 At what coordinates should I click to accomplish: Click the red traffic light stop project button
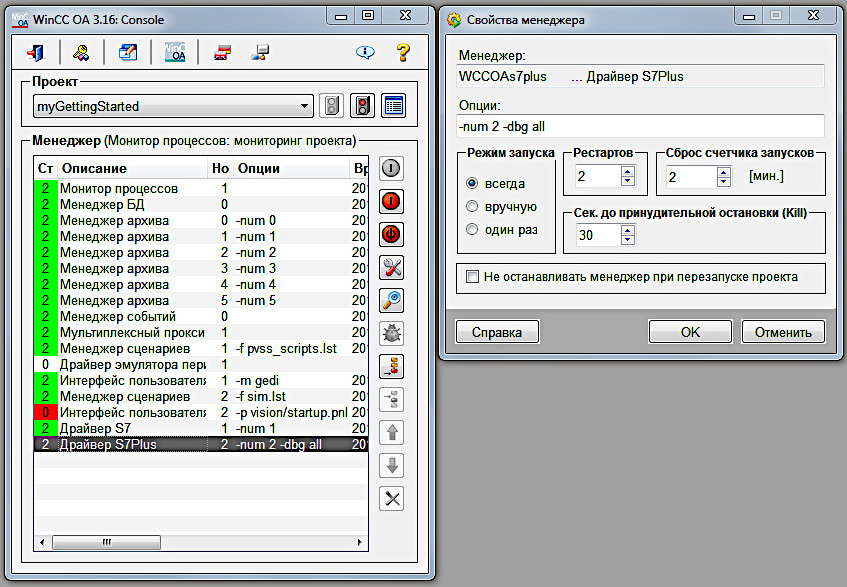click(362, 105)
